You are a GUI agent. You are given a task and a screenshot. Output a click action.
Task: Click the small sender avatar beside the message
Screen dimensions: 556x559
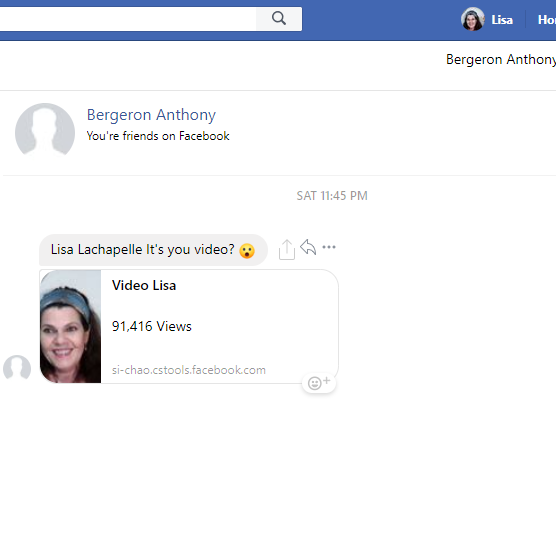(17, 368)
